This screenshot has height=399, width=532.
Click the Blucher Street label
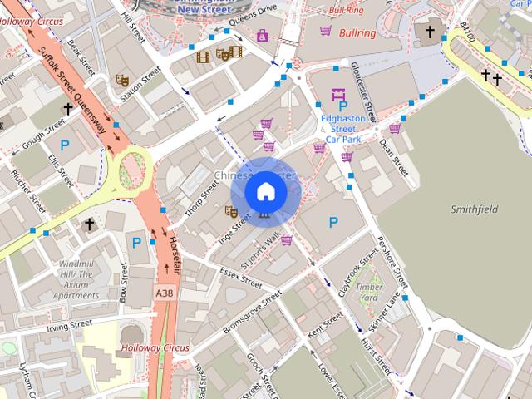[x=28, y=192]
